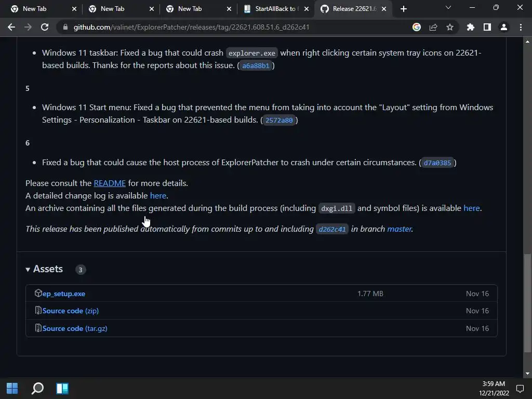Screen dimensions: 532x399
Task: Bookmark this page with star icon
Action: pyautogui.click(x=450, y=27)
